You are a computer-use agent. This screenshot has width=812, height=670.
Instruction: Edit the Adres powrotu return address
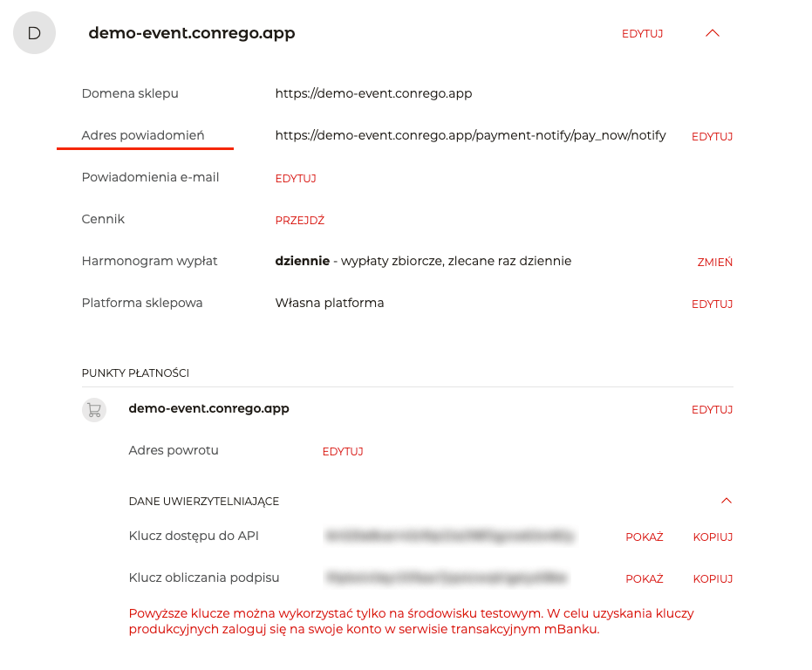343,452
